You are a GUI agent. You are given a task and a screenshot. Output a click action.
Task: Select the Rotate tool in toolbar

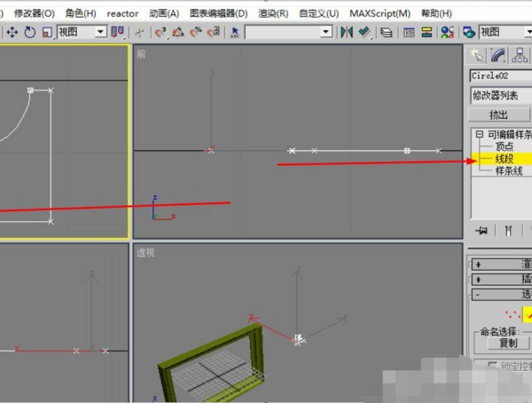click(30, 32)
